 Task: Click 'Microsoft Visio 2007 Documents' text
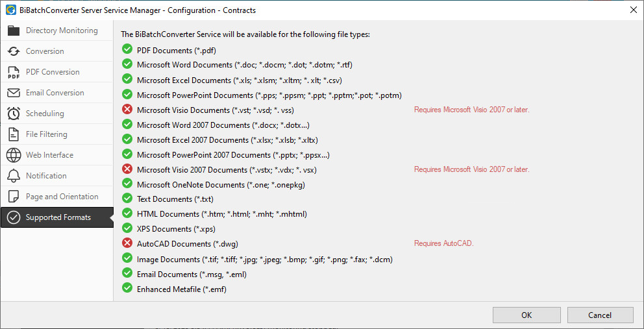click(227, 169)
